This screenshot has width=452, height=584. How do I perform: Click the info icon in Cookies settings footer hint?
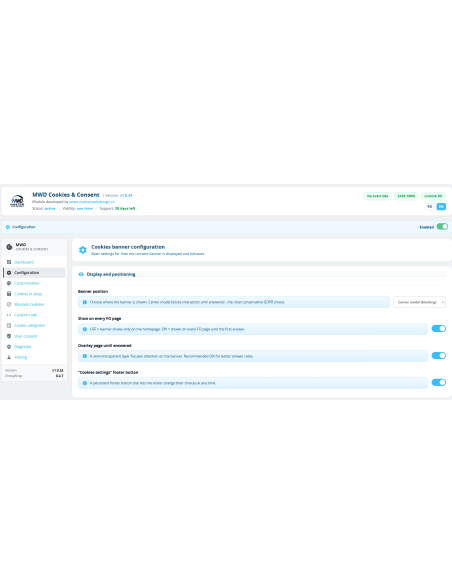coord(85,383)
